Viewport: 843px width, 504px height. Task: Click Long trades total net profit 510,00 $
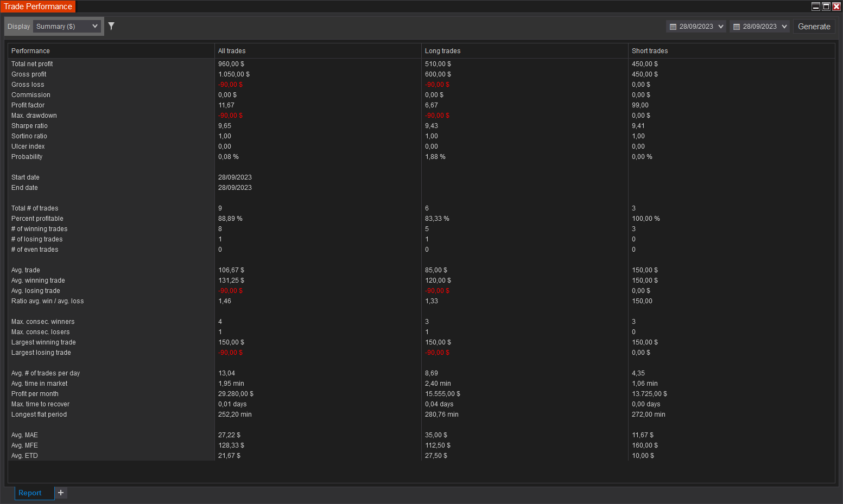coord(438,64)
